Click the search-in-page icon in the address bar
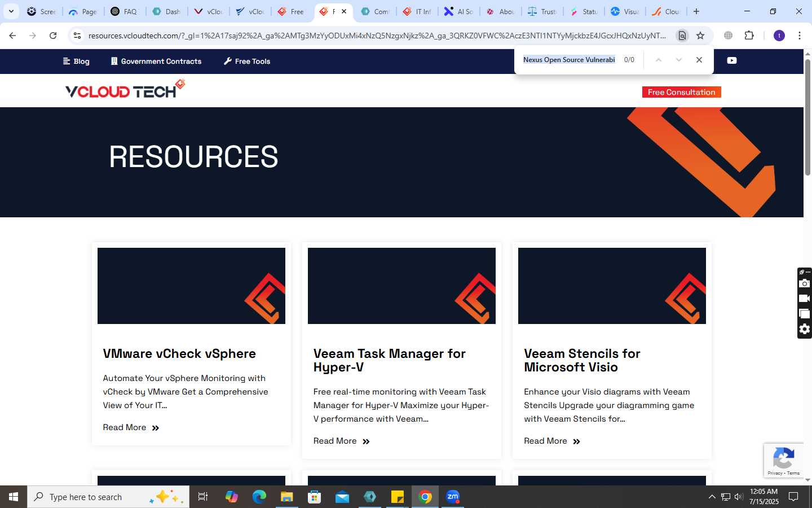Screen dimensions: 812x508 click(682, 36)
